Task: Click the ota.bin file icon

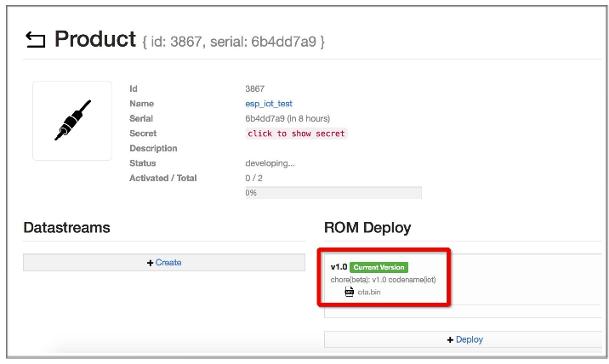Action: [x=349, y=292]
